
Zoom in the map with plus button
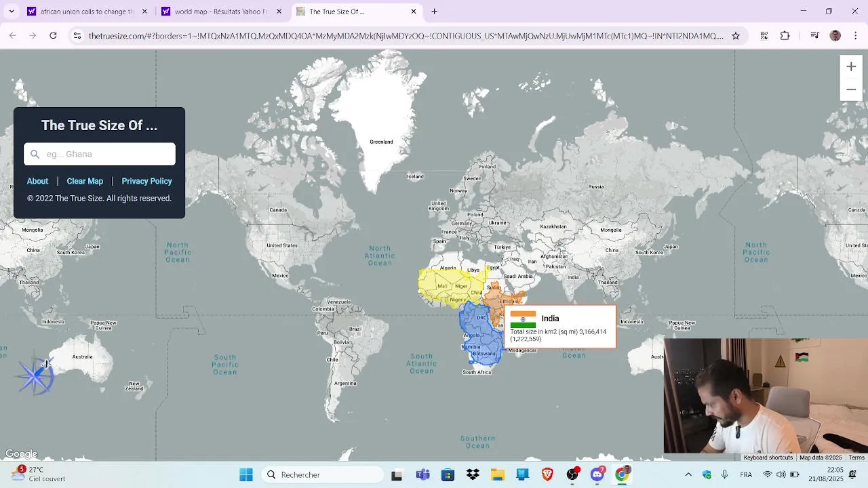(x=851, y=66)
